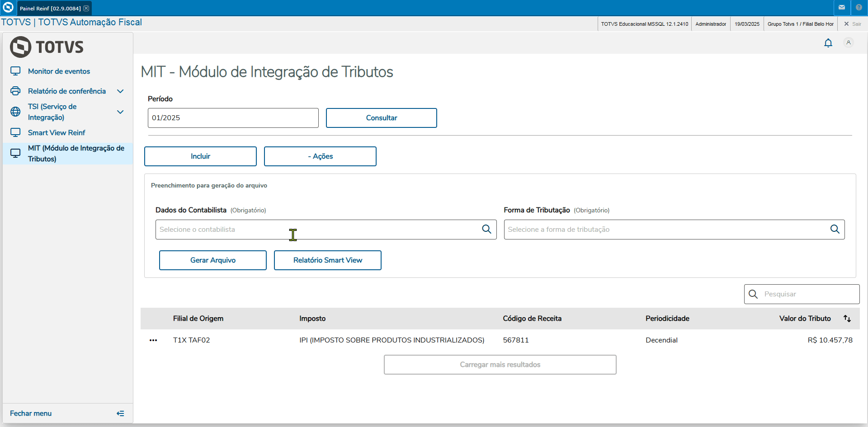Click the Consultar button
The image size is (868, 427).
pyautogui.click(x=382, y=118)
